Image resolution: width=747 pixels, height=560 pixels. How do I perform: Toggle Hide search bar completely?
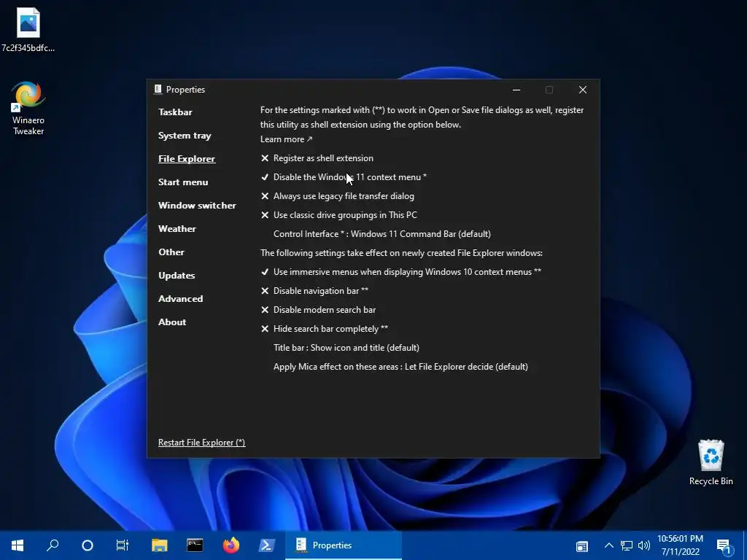(325, 329)
